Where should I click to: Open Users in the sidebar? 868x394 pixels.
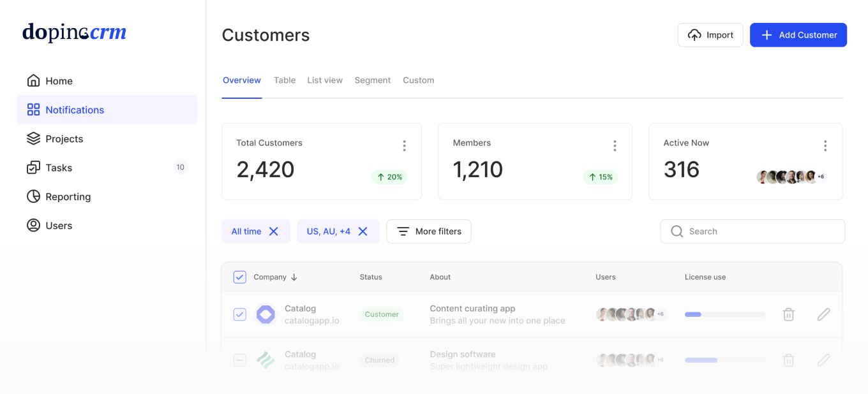107,225
